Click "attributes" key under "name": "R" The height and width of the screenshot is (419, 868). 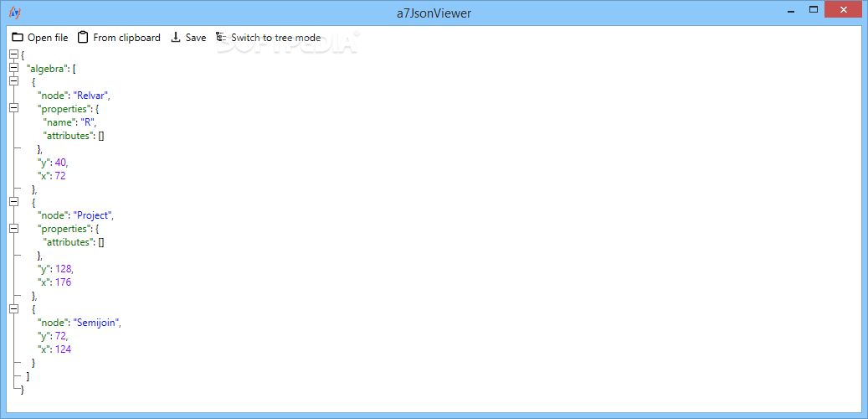coord(66,135)
